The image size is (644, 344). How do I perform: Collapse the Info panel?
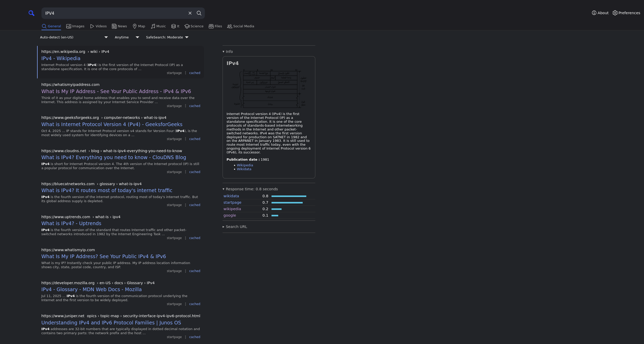[228, 52]
